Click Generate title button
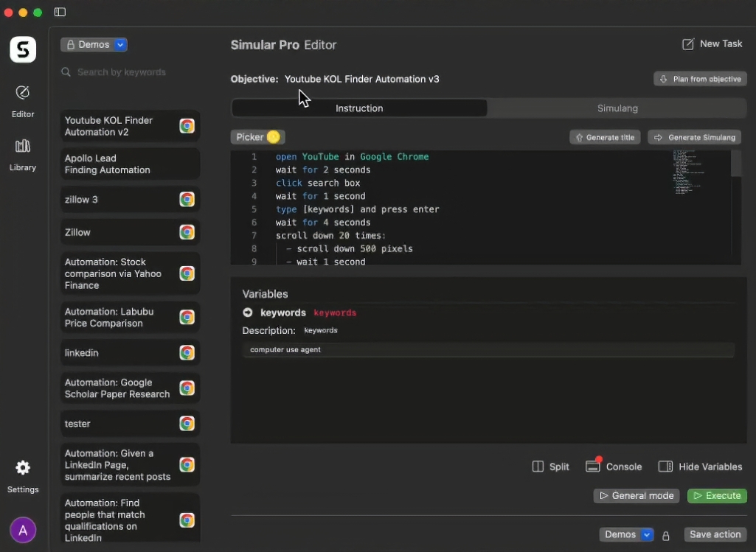756x552 pixels. coord(605,137)
